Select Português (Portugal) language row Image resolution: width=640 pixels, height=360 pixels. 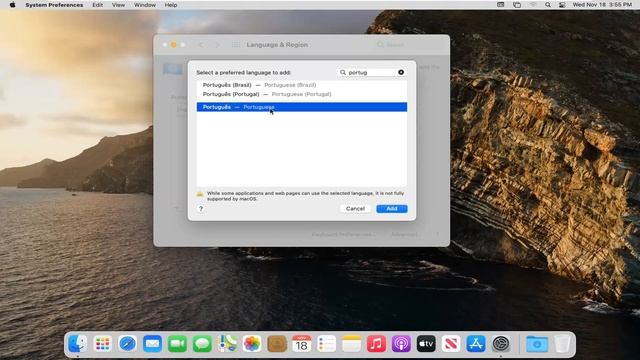(x=302, y=94)
